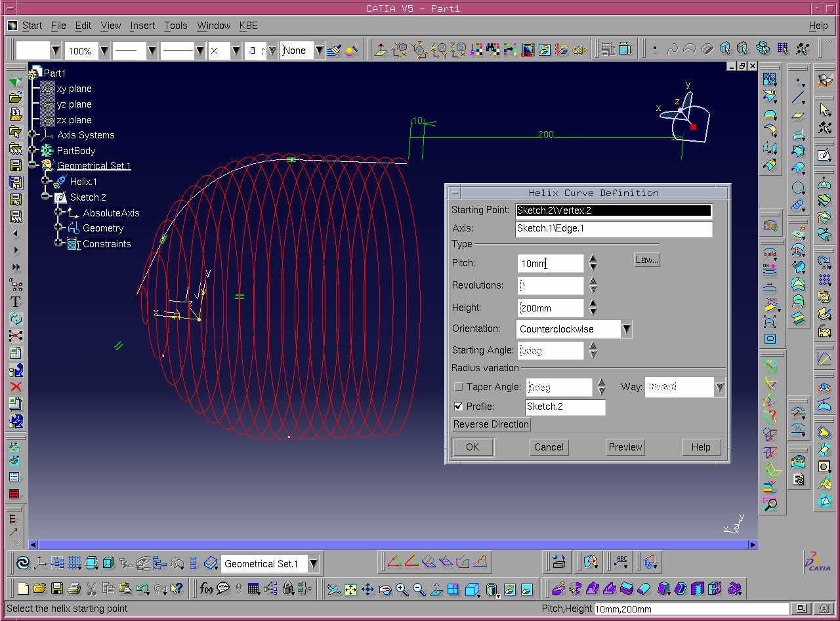Screen dimensions: 840x621
Task: Click the 3D compass in the viewport
Action: (x=685, y=118)
